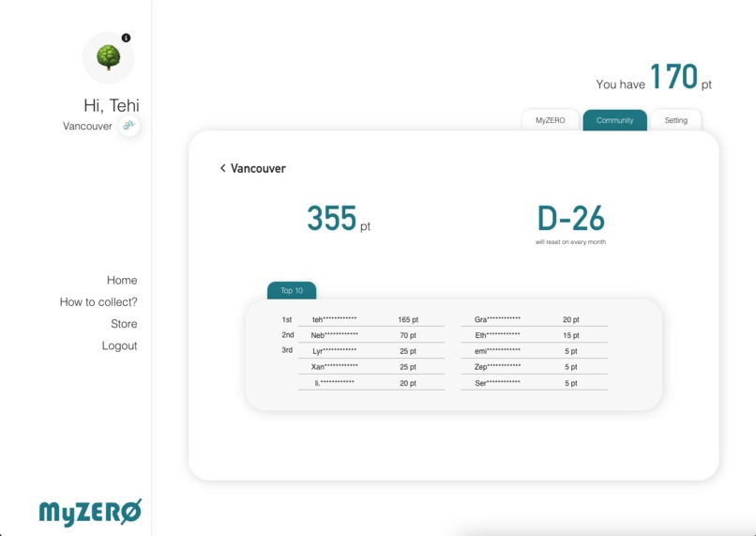Open the tree avatar picture
Image resolution: width=756 pixels, height=536 pixels.
(x=109, y=57)
